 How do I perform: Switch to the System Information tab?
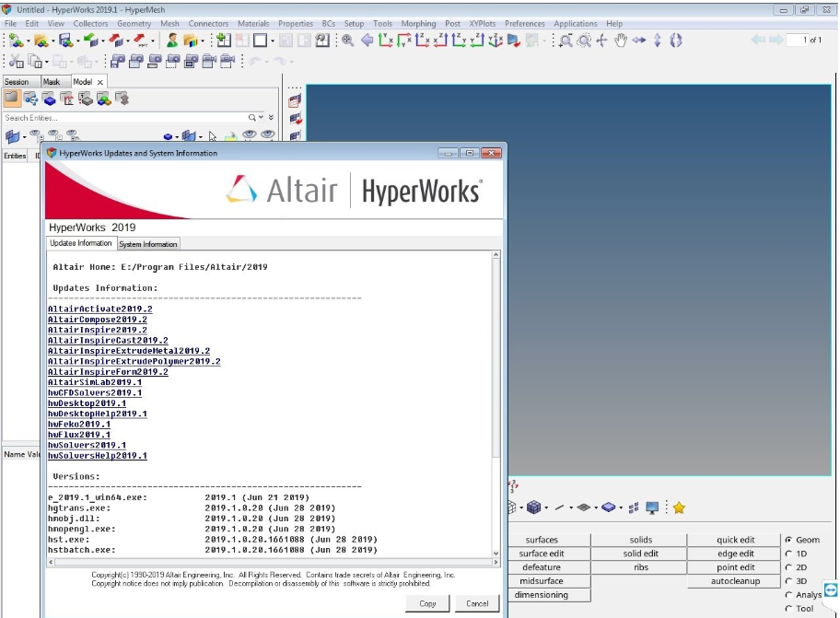[148, 244]
